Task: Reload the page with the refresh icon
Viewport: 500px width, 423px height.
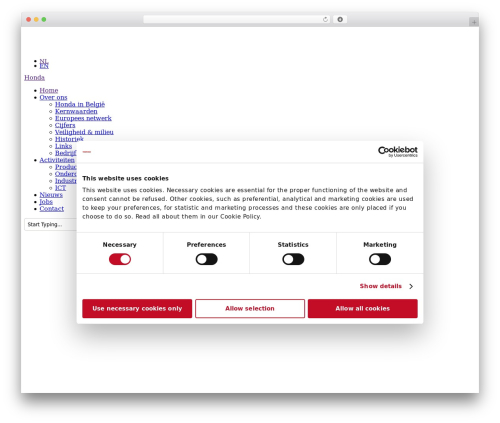Action: (x=325, y=19)
